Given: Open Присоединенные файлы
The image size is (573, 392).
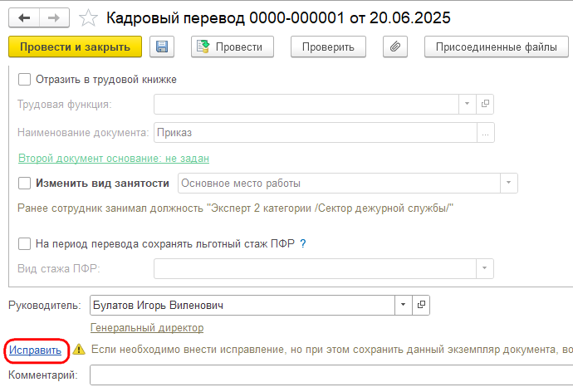Looking at the screenshot, I should coord(497,47).
